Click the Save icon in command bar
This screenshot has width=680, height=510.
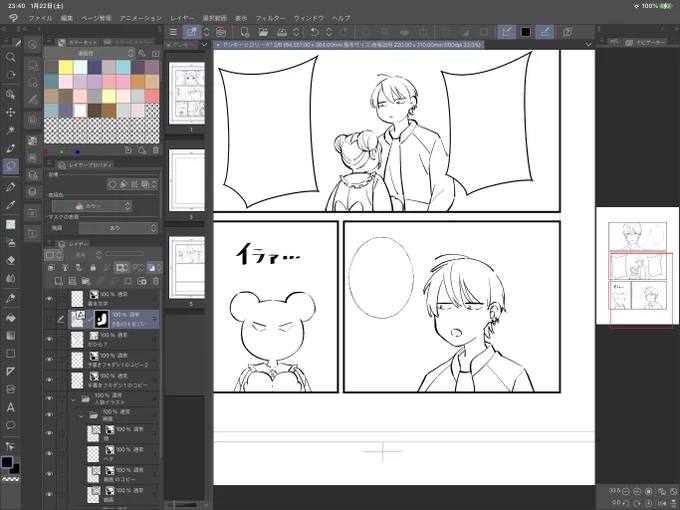282,32
